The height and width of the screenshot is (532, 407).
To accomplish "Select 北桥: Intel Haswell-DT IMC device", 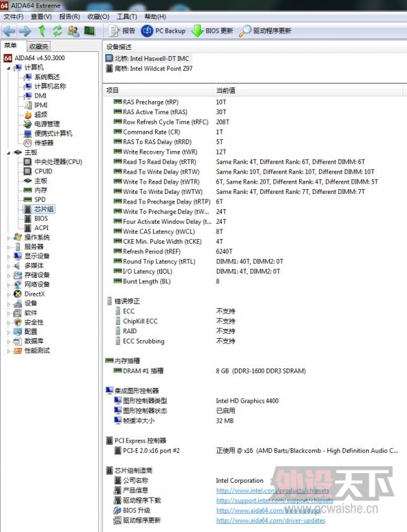I will point(147,58).
